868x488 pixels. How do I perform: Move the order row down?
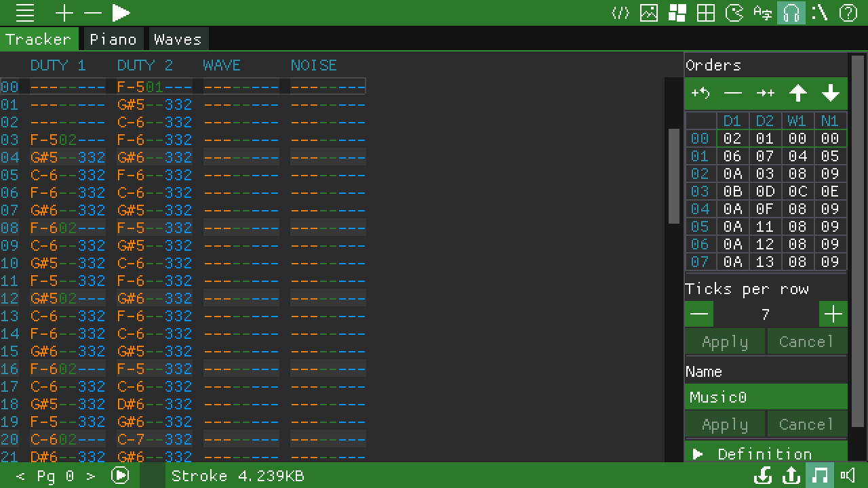pyautogui.click(x=831, y=94)
